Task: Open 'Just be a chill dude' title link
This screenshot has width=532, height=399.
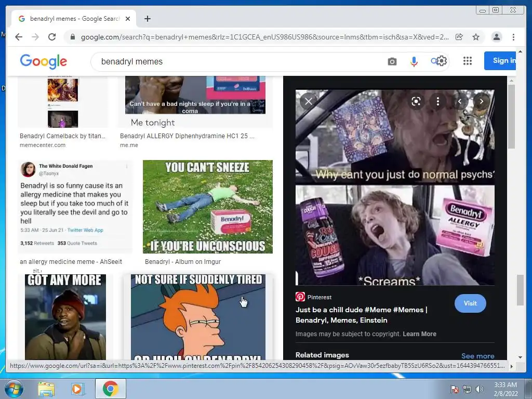Action: 362,315
